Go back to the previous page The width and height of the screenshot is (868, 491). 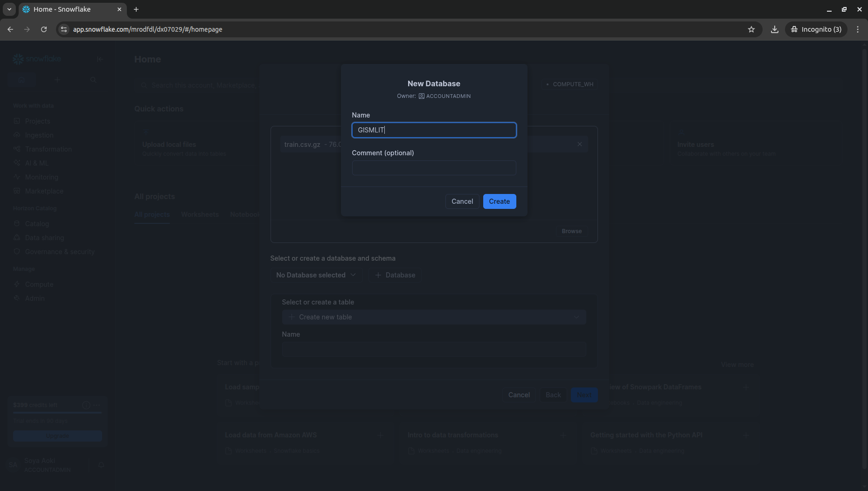click(x=10, y=29)
